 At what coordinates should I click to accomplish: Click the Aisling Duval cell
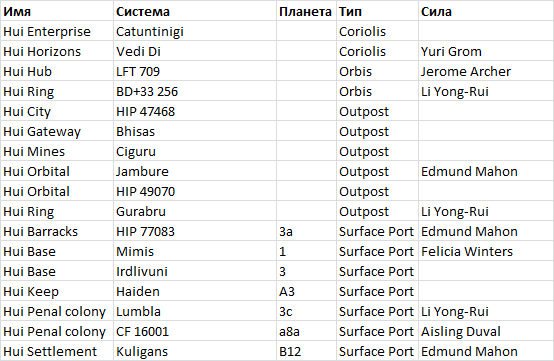click(486, 331)
